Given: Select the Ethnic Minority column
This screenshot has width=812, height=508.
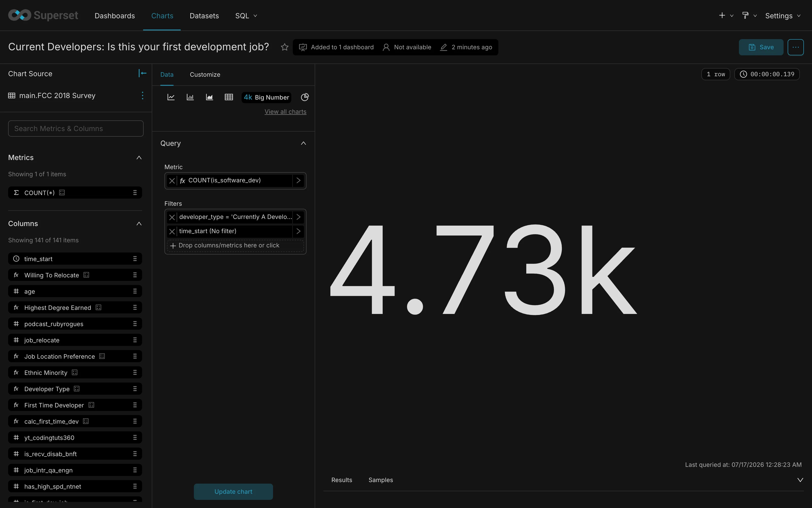Looking at the screenshot, I should click(x=75, y=373).
